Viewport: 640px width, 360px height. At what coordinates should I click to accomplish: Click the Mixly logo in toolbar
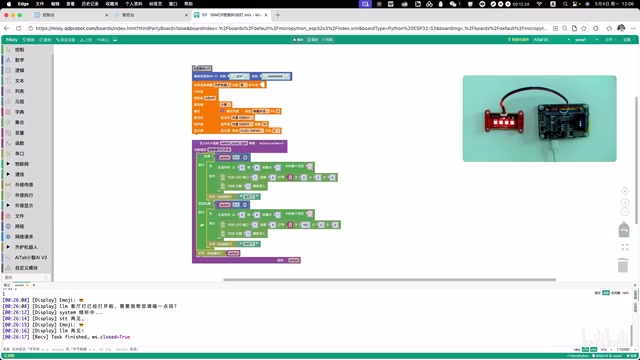pos(11,40)
